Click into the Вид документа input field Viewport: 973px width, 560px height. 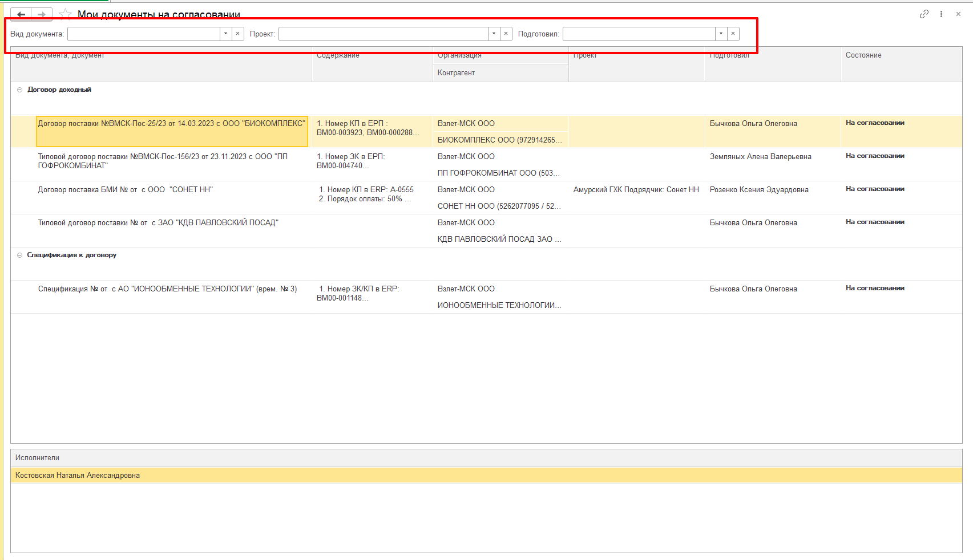(x=144, y=34)
